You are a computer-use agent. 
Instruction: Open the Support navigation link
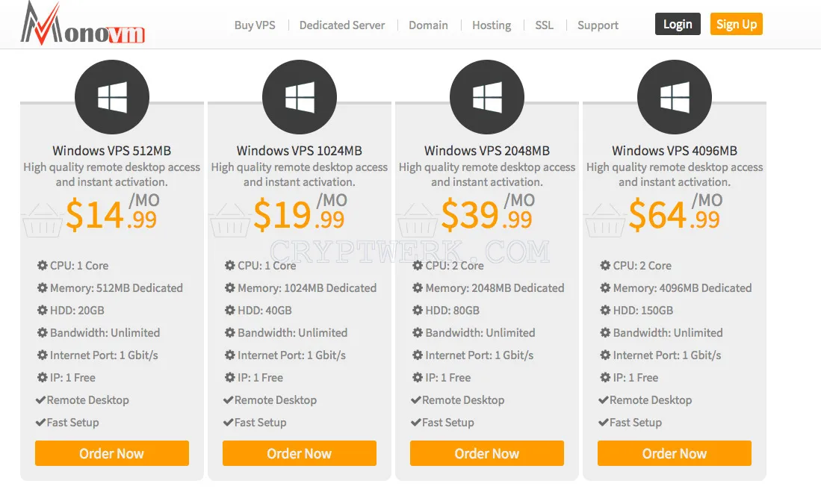tap(598, 25)
